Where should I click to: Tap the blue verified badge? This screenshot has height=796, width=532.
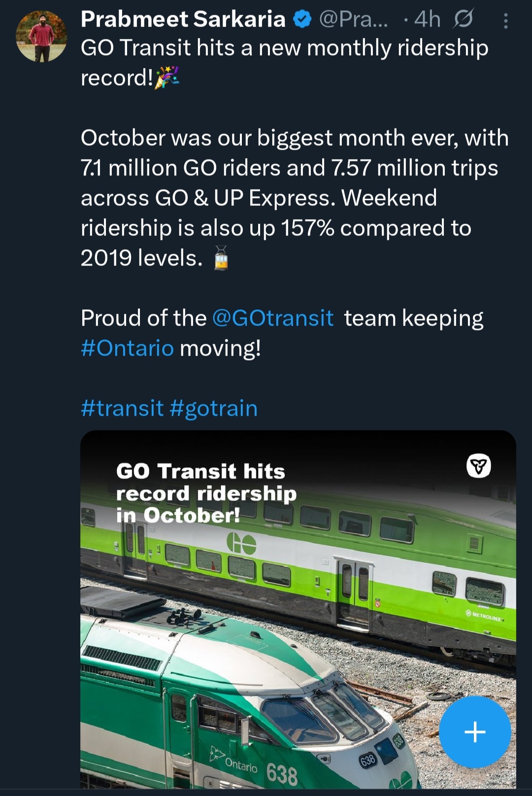pos(302,20)
